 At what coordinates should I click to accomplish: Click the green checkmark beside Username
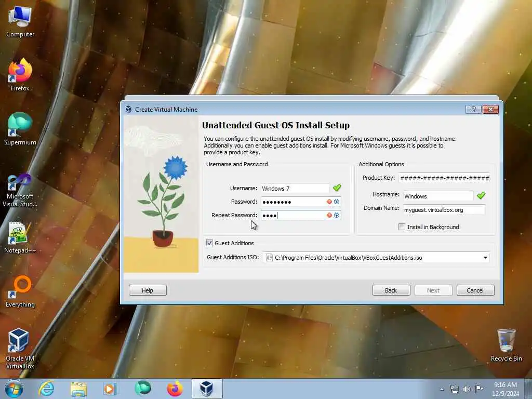(337, 188)
